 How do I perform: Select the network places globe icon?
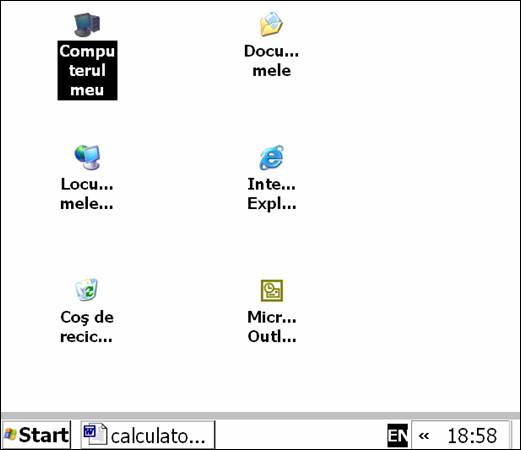coord(87,157)
